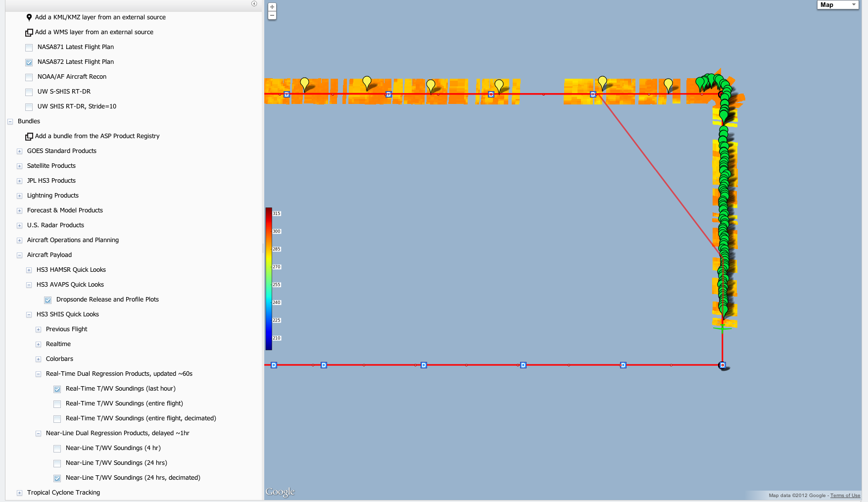Click the KML/KMZ layer pin icon
The image size is (868, 502).
29,17
